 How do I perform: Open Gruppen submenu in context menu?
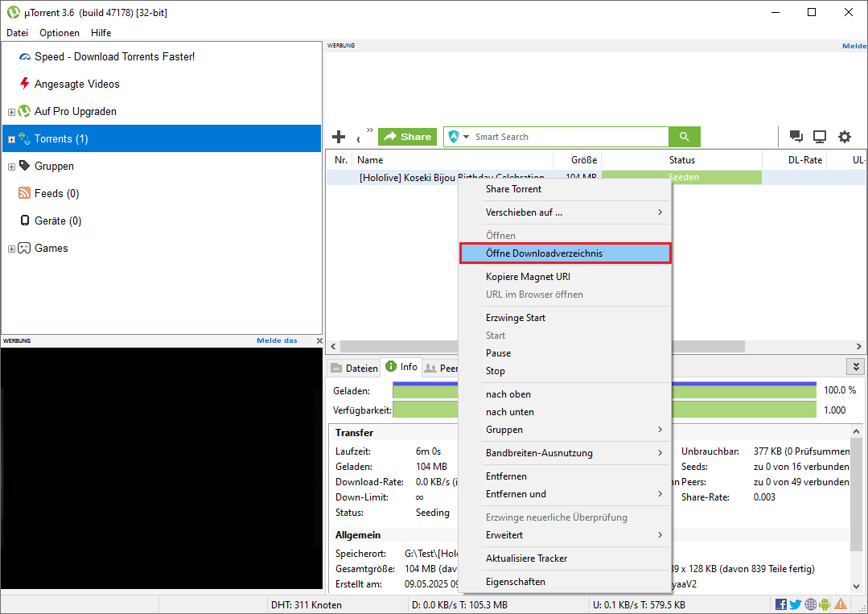[566, 429]
